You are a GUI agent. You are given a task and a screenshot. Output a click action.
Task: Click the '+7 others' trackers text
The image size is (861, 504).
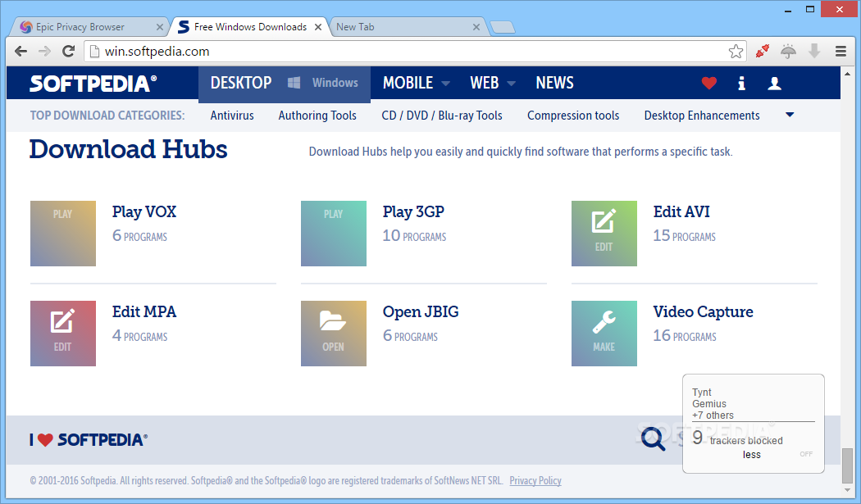coord(713,415)
